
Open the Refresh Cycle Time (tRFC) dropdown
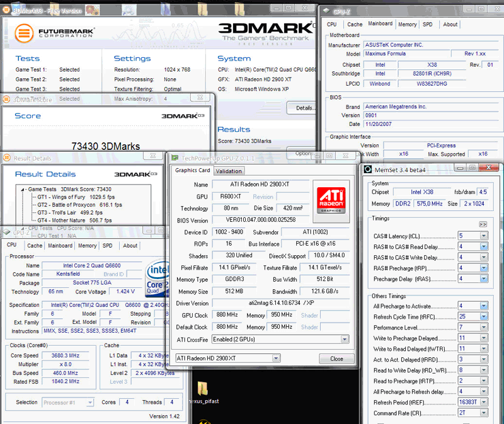(484, 316)
